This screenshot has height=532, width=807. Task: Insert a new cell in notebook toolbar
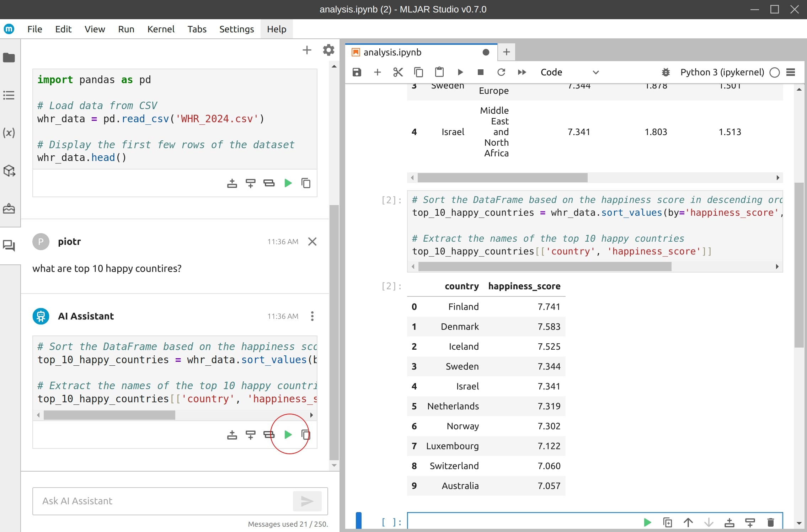(378, 72)
